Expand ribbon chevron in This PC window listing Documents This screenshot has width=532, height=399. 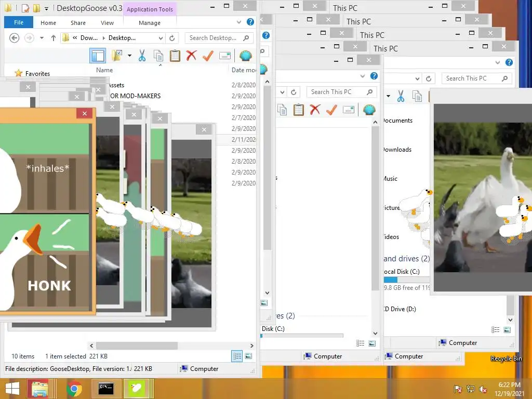(497, 62)
